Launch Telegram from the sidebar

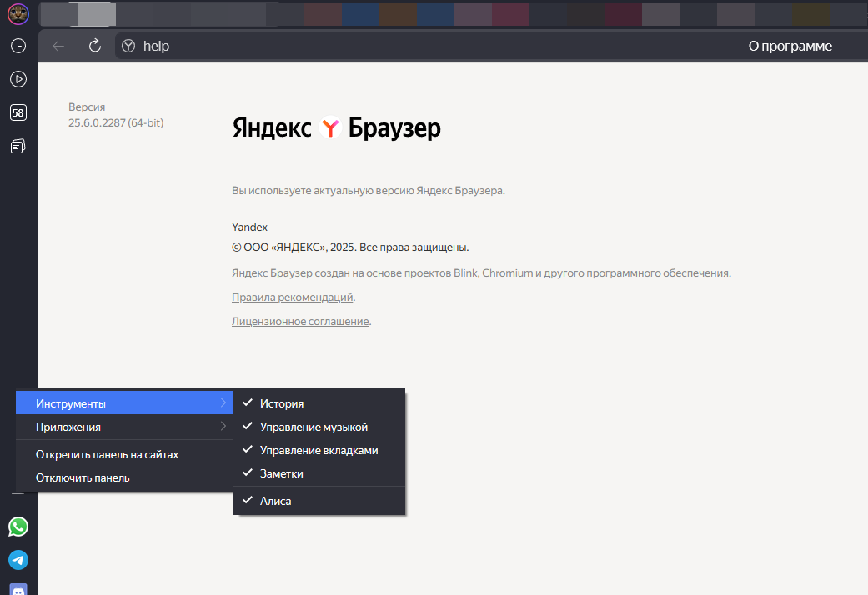click(18, 560)
